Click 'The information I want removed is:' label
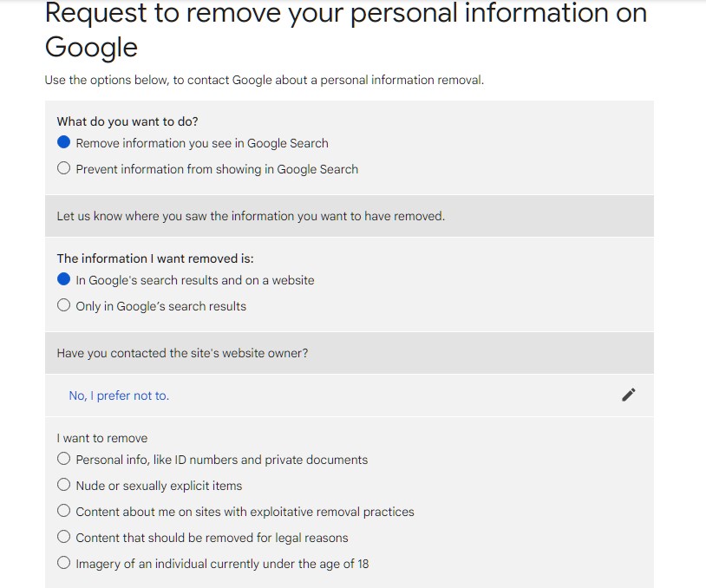The width and height of the screenshot is (706, 588). tap(155, 258)
